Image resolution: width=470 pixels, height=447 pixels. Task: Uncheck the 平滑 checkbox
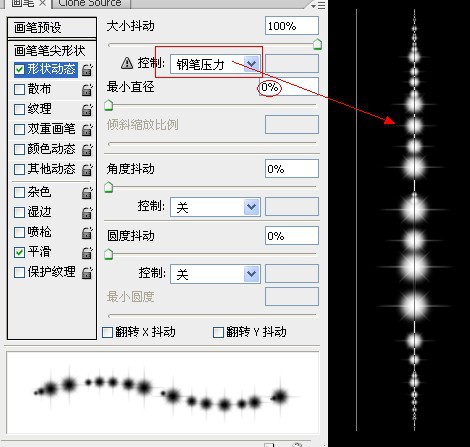[x=19, y=252]
